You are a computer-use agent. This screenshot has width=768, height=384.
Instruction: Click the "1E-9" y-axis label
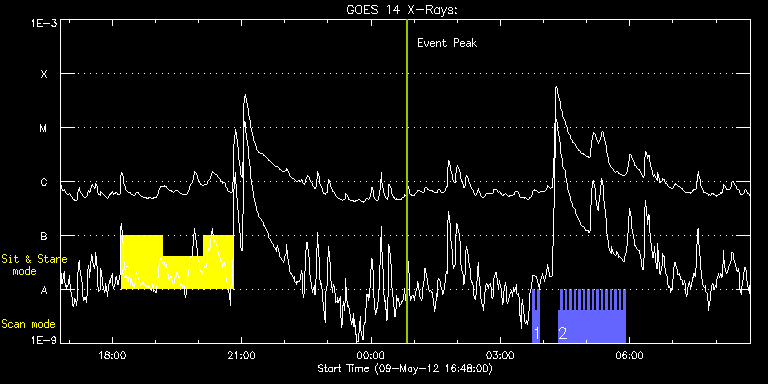tap(43, 340)
